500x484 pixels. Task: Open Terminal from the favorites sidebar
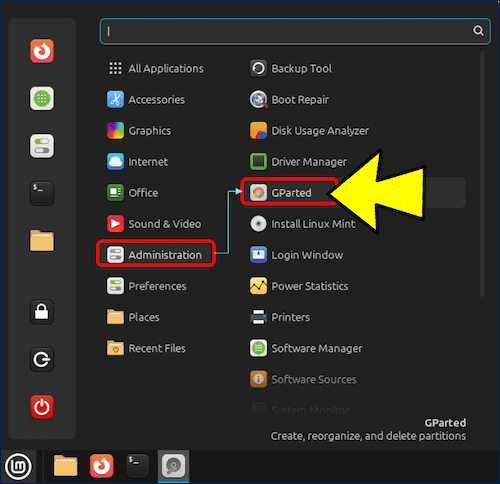(x=42, y=193)
